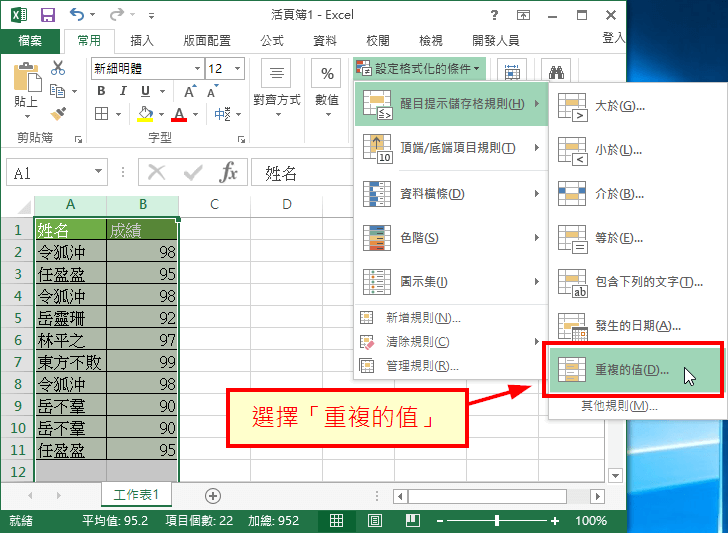Image resolution: width=728 pixels, height=533 pixels.
Task: Switch to the 插入 Insert tab
Action: pyautogui.click(x=142, y=41)
